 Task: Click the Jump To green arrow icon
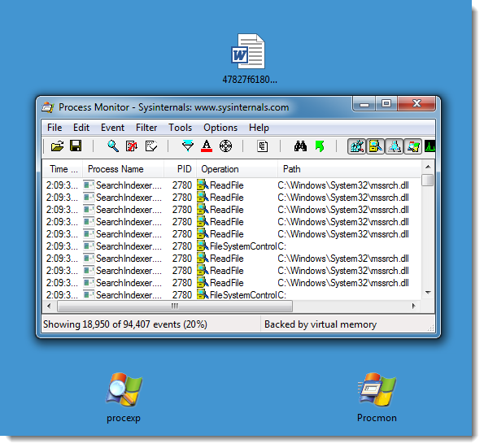[320, 146]
